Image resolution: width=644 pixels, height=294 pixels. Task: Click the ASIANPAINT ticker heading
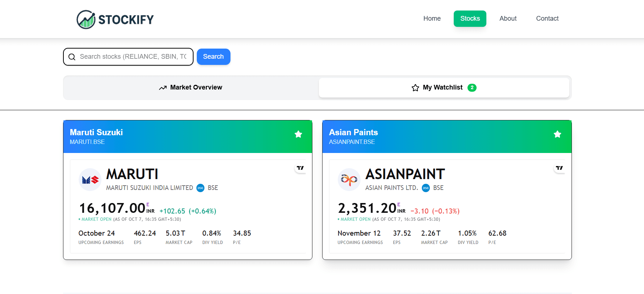405,174
